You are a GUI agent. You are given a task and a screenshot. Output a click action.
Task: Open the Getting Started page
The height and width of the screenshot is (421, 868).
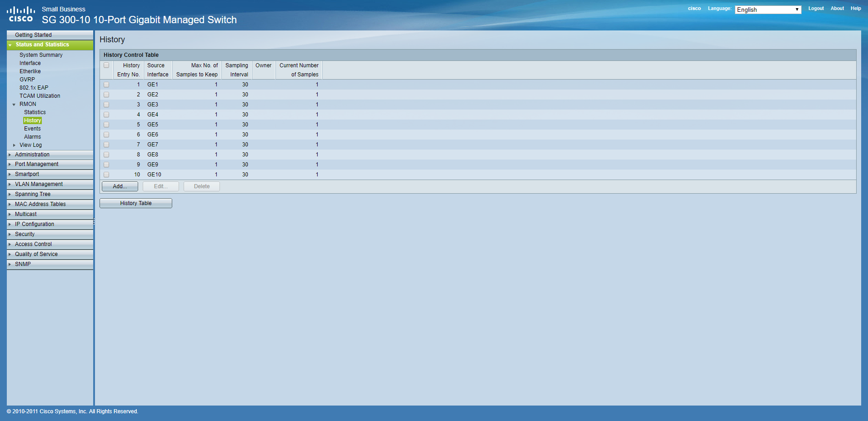[33, 35]
